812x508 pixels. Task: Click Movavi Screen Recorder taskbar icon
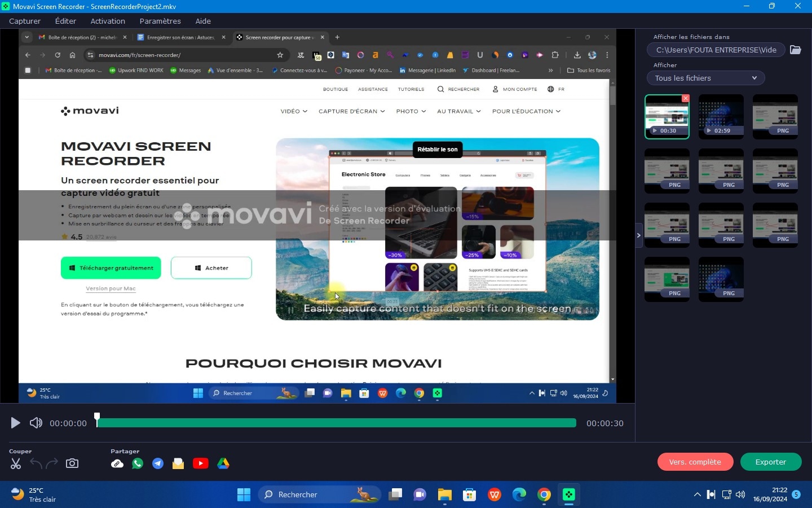569,494
